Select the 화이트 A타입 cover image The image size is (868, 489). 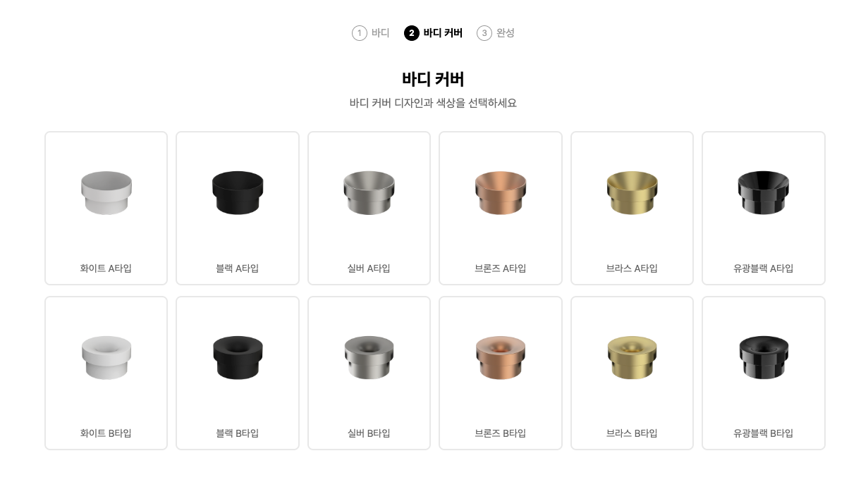pos(106,193)
